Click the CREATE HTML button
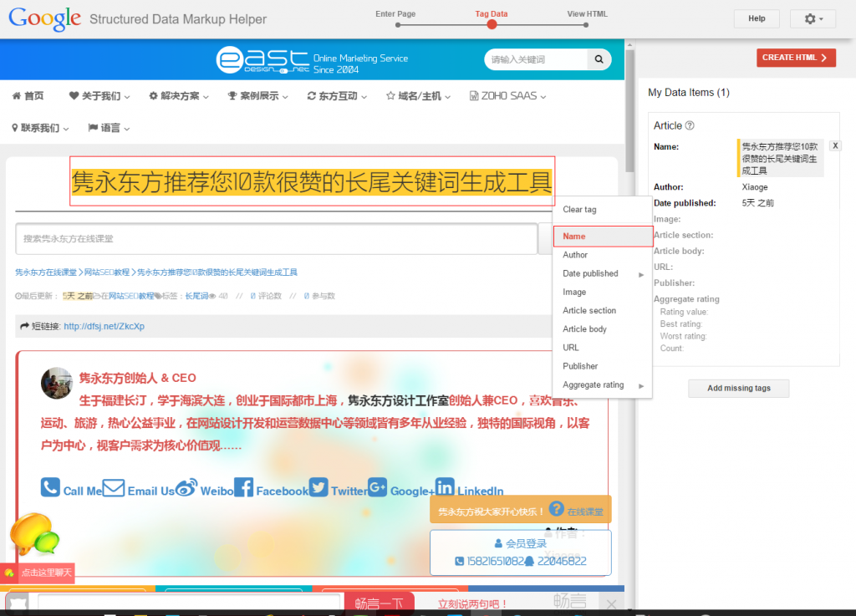856x616 pixels. (796, 58)
